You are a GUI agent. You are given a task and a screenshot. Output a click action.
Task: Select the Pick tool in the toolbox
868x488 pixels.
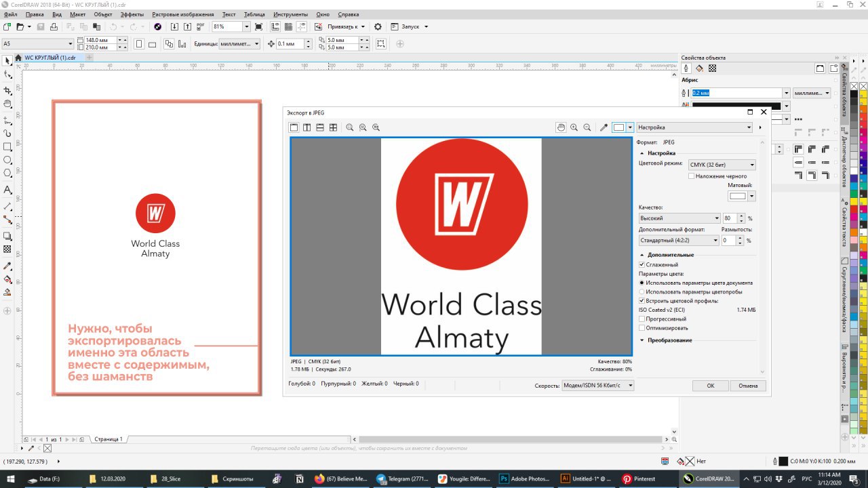7,61
